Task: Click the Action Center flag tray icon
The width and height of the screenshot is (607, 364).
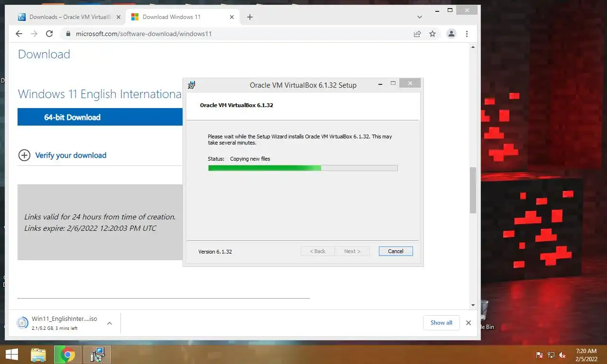Action: [x=539, y=355]
